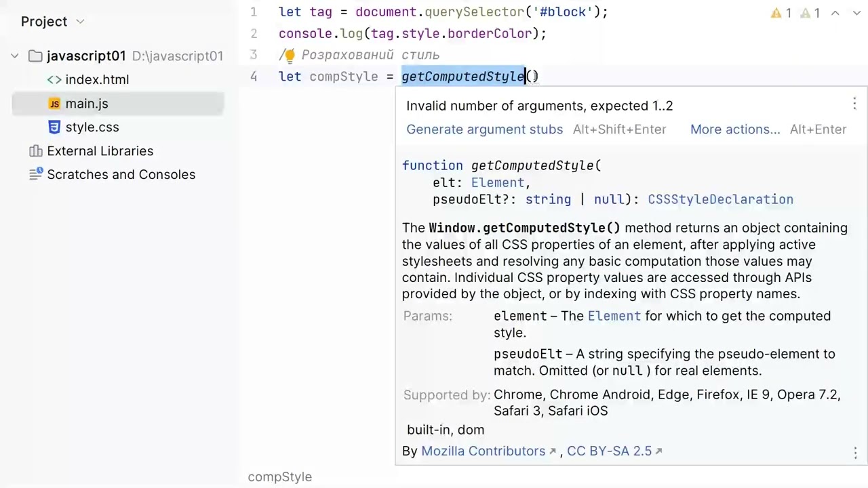Image resolution: width=868 pixels, height=488 pixels.
Task: Click Generate argument stubs quick fix
Action: point(484,129)
